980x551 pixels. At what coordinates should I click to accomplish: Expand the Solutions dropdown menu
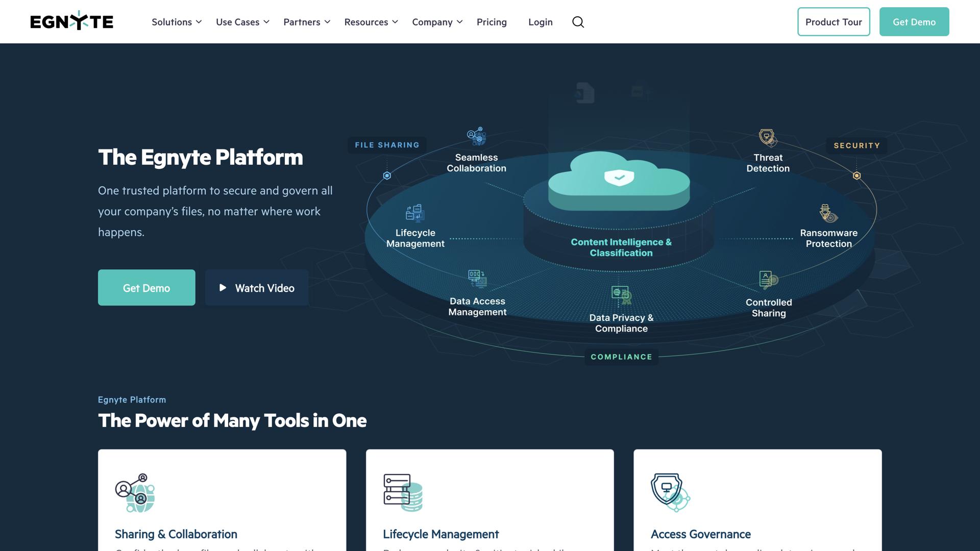(176, 22)
